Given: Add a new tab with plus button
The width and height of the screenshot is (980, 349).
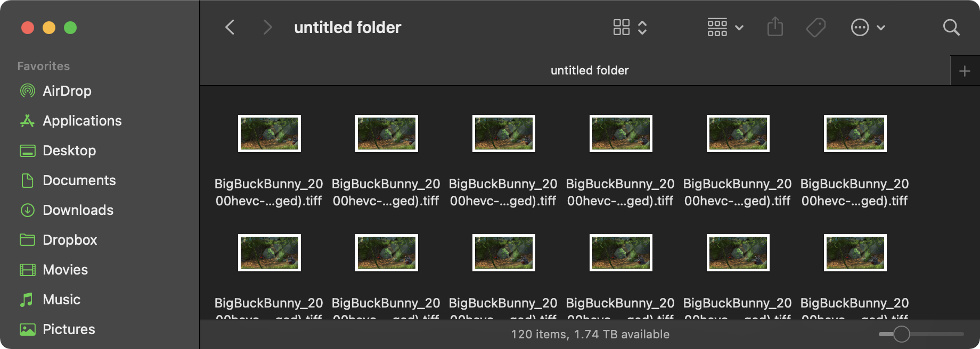Looking at the screenshot, I should click(x=965, y=71).
